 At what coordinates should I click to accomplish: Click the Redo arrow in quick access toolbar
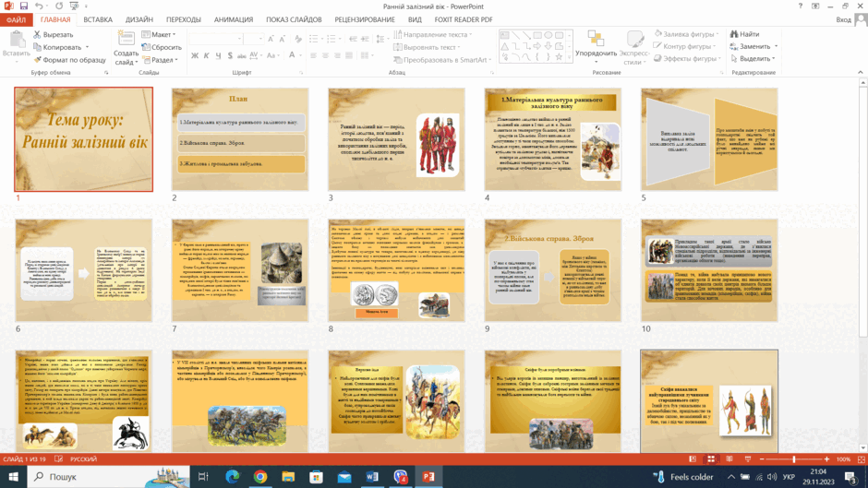click(x=59, y=6)
